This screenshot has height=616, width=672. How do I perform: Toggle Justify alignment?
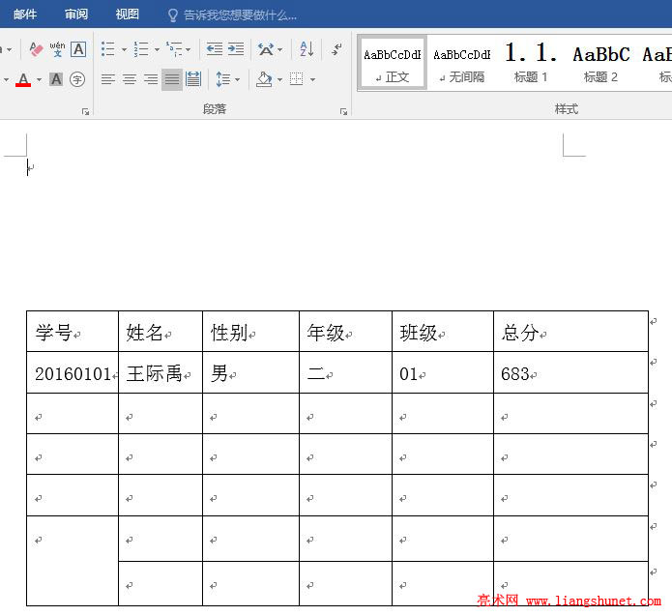[172, 79]
